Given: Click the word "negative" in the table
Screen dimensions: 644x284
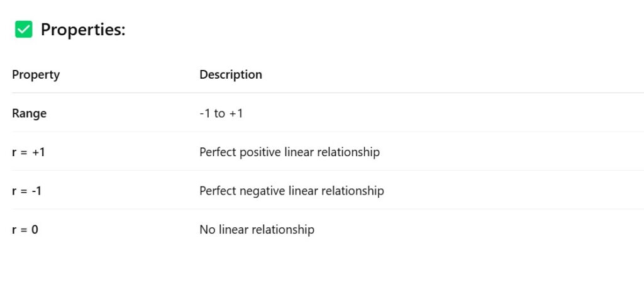Looking at the screenshot, I should (x=262, y=191).
